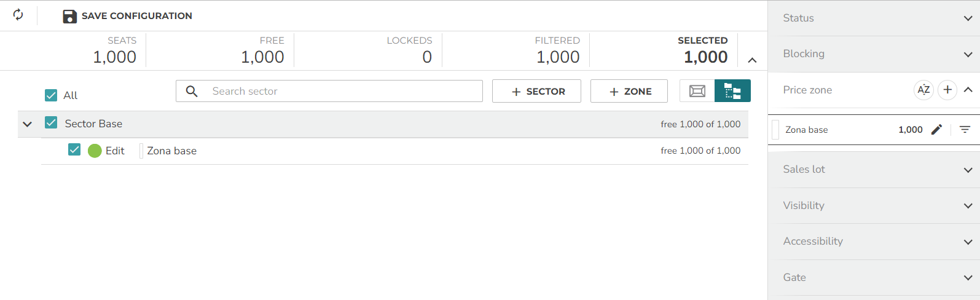The image size is (980, 300).
Task: Add a new price zone with plus icon
Action: (947, 90)
